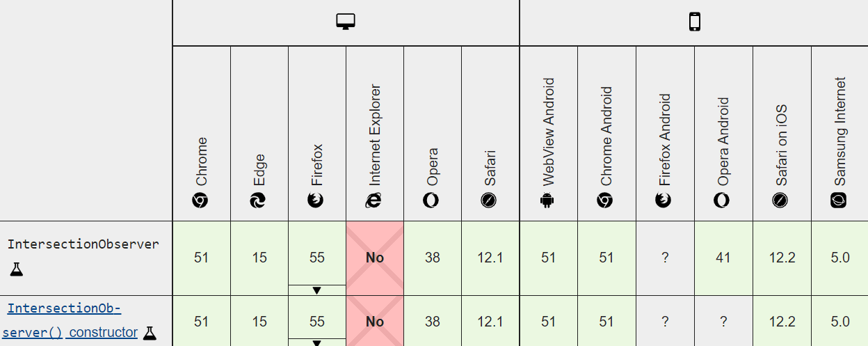Click Opera Android 41 cell for IntersectionObserver

pos(723,258)
